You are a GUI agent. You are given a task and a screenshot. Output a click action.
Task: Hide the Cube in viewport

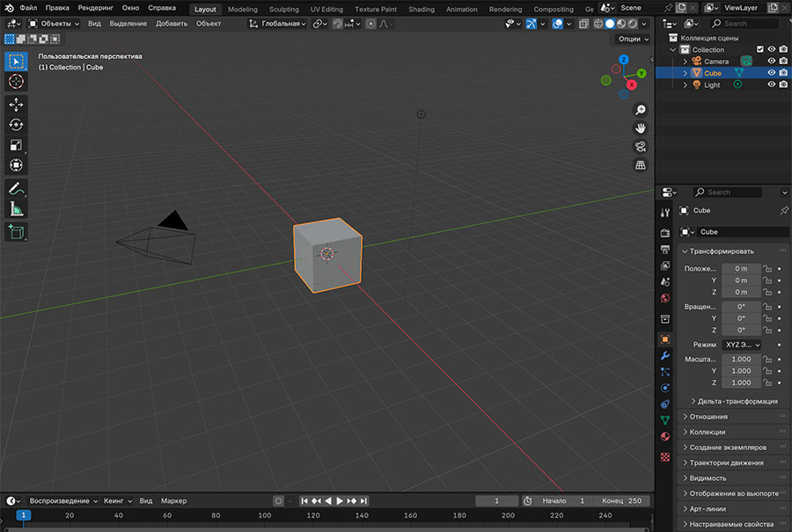tap(771, 73)
